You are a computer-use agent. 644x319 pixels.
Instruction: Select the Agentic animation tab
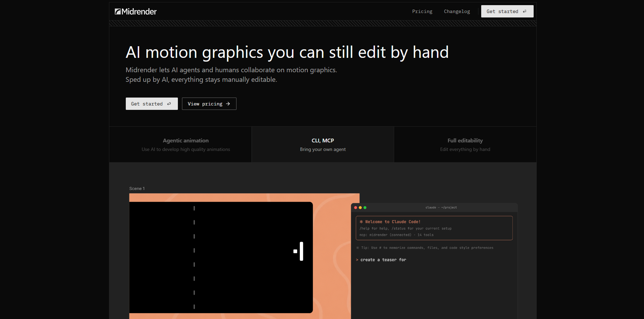point(180,144)
